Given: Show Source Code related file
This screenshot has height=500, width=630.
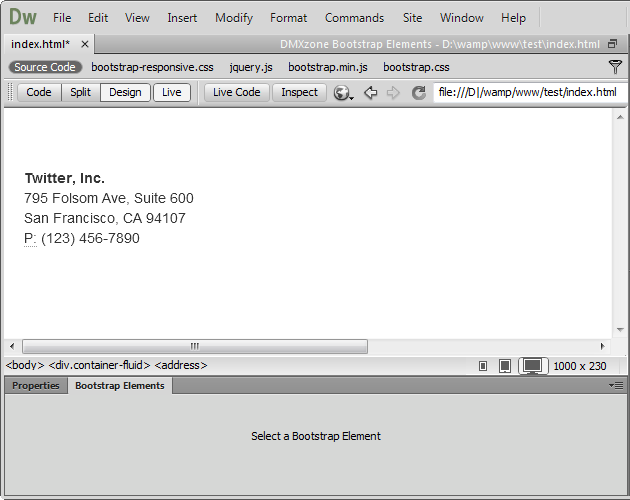Looking at the screenshot, I should point(45,67).
